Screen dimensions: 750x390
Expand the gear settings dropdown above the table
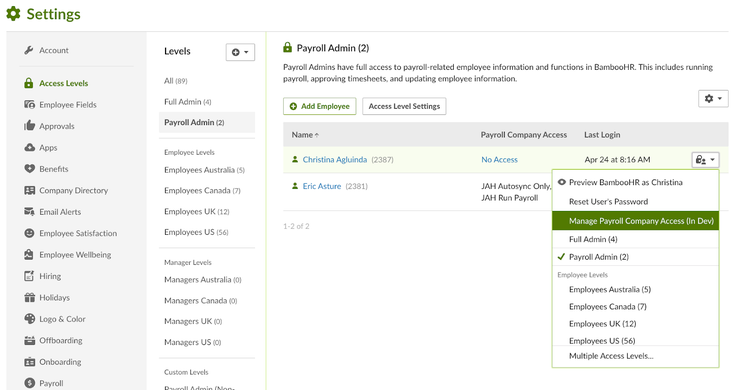coord(713,99)
